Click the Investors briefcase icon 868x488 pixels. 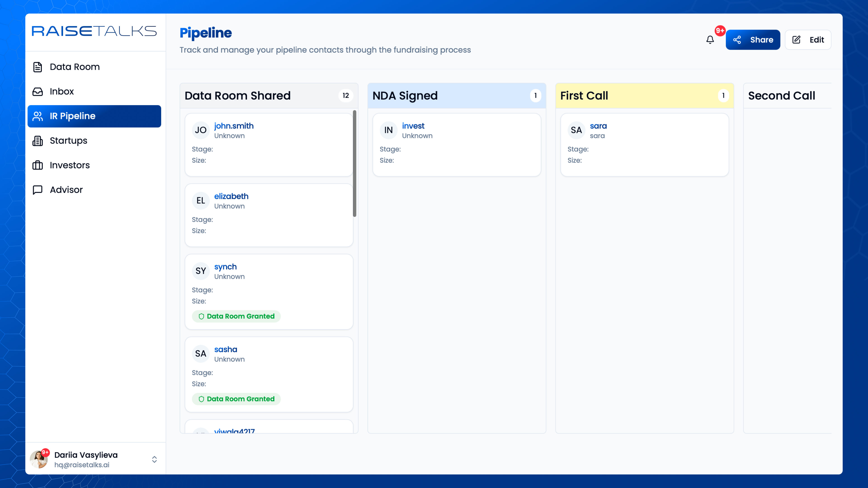(37, 165)
